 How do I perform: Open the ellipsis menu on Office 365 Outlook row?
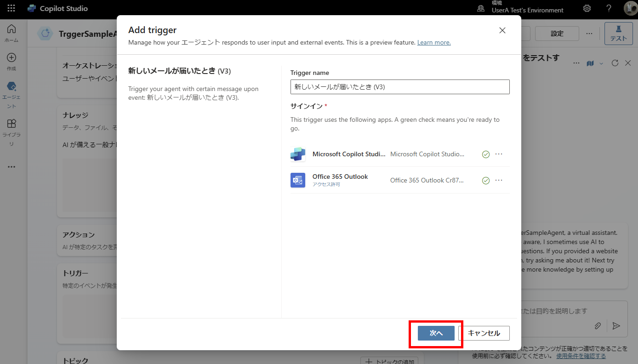[x=499, y=180]
